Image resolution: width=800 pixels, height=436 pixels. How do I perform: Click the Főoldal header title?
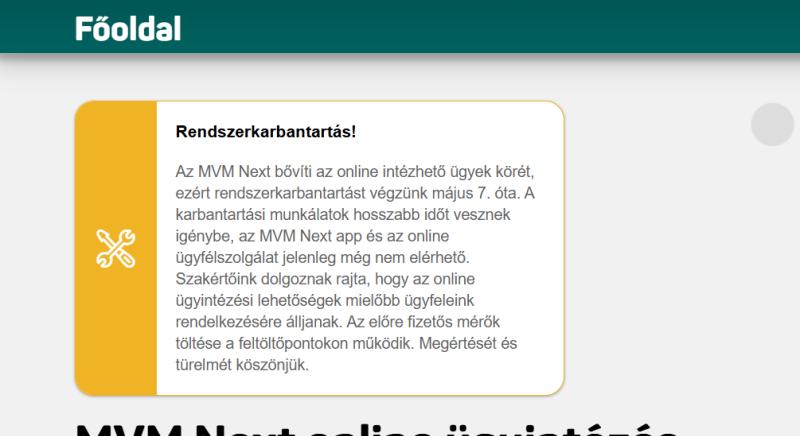[128, 29]
